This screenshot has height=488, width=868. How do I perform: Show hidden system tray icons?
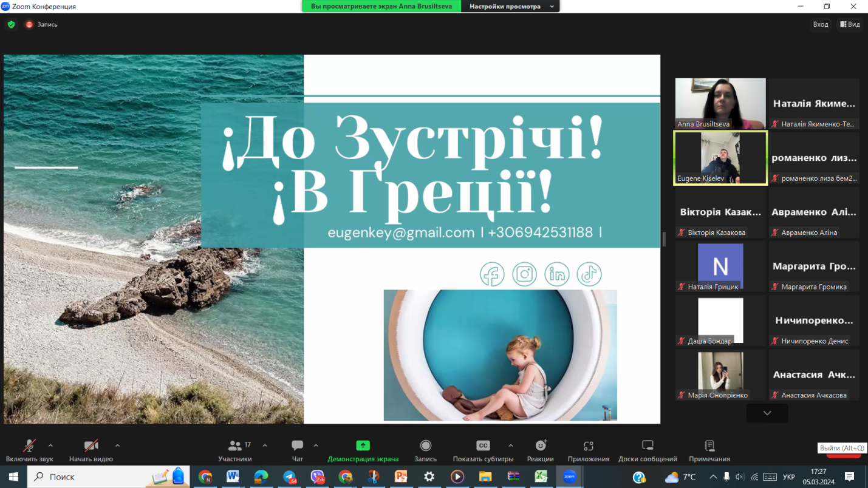713,477
